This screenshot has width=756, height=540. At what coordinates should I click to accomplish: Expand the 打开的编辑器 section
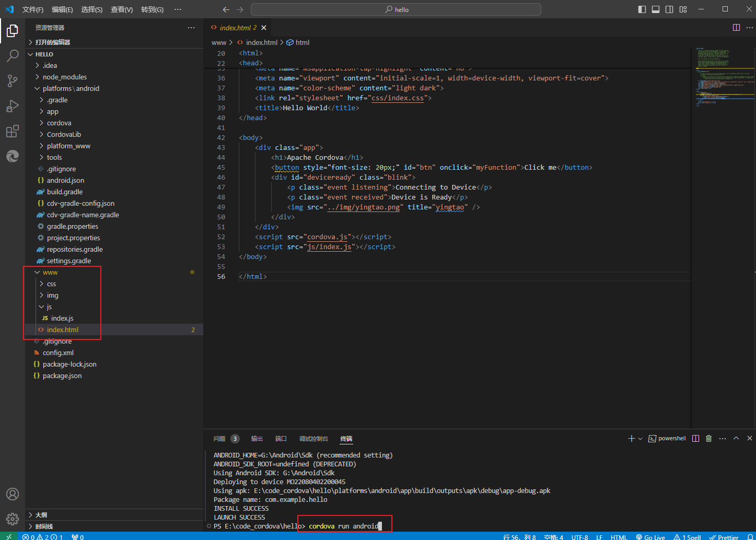(x=114, y=42)
